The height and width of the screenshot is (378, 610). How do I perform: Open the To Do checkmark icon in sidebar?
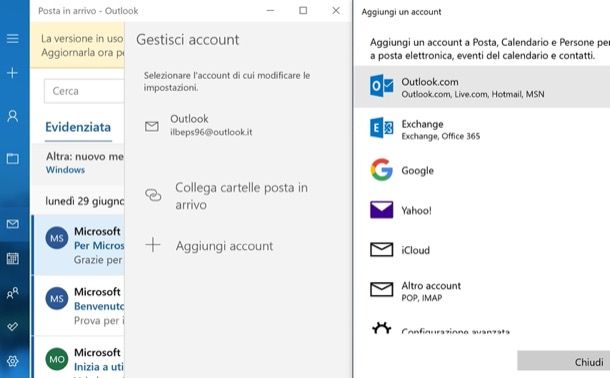click(12, 326)
